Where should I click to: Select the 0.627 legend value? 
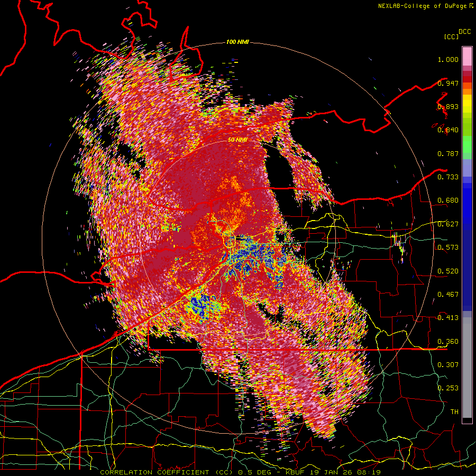(x=448, y=224)
